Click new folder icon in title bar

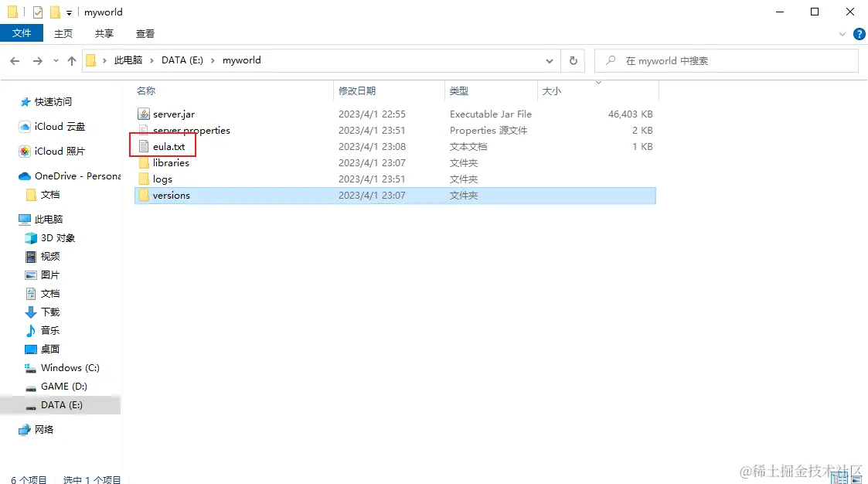55,12
